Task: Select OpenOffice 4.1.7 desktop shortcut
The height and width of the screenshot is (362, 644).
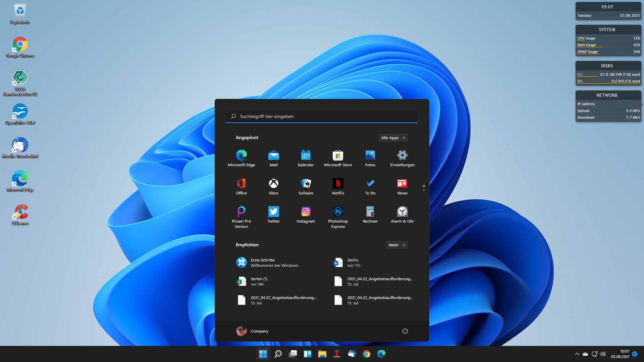Action: [20, 114]
